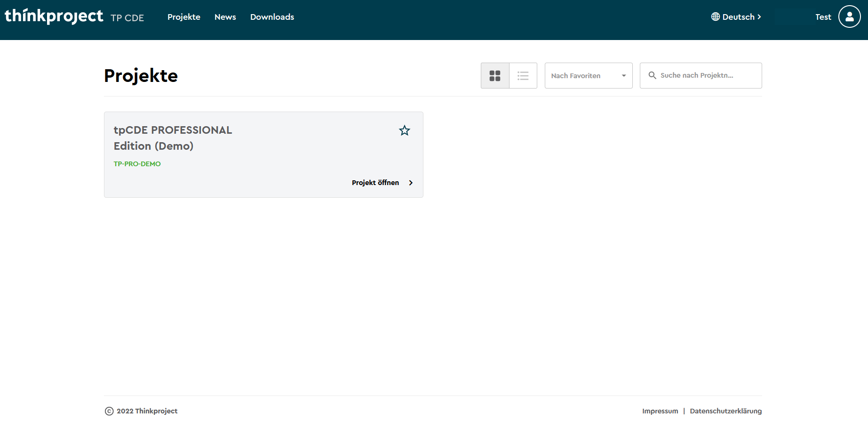Switch to grid view layout

495,76
